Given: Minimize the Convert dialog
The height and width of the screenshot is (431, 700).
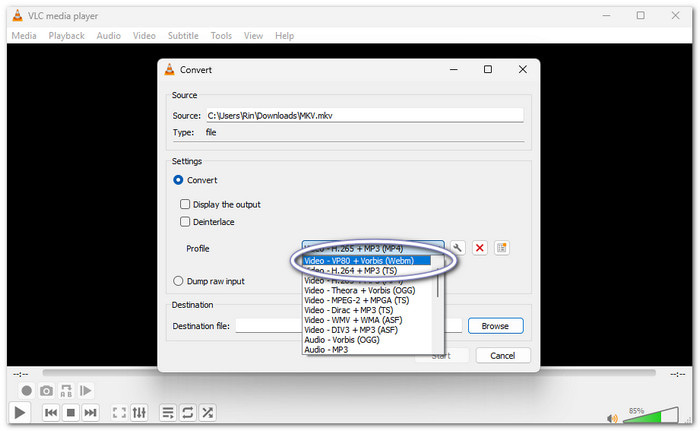Looking at the screenshot, I should [454, 69].
